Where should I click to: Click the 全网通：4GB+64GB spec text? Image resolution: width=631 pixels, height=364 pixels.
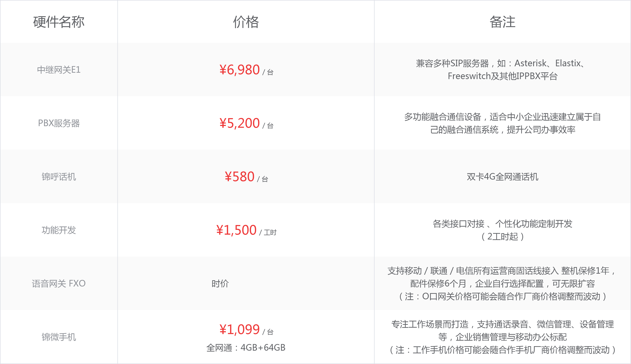246,347
